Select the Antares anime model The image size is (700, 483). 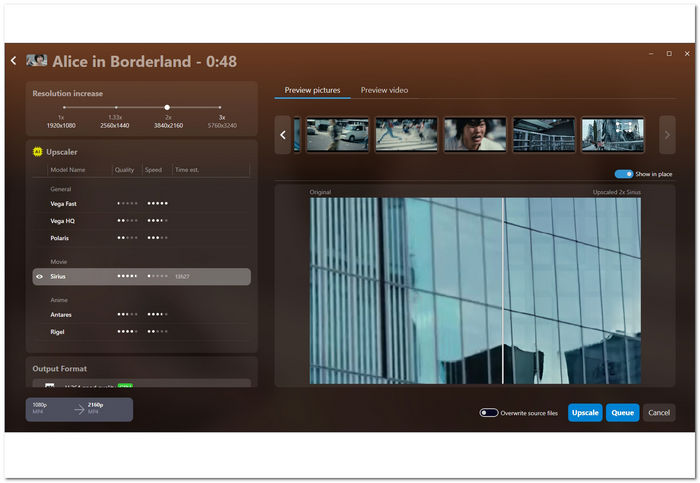61,314
